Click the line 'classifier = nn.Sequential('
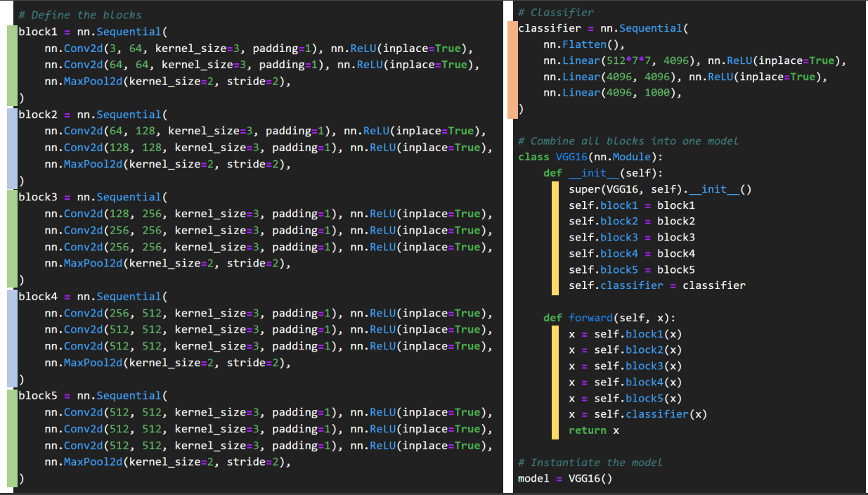The width and height of the screenshot is (868, 495). pos(603,28)
